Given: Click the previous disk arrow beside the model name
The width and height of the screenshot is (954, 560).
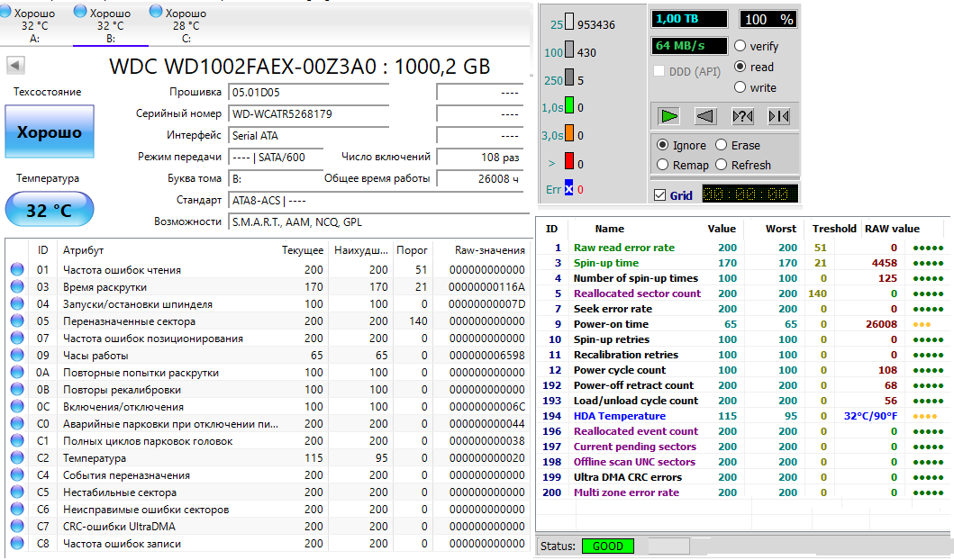Looking at the screenshot, I should [x=16, y=65].
